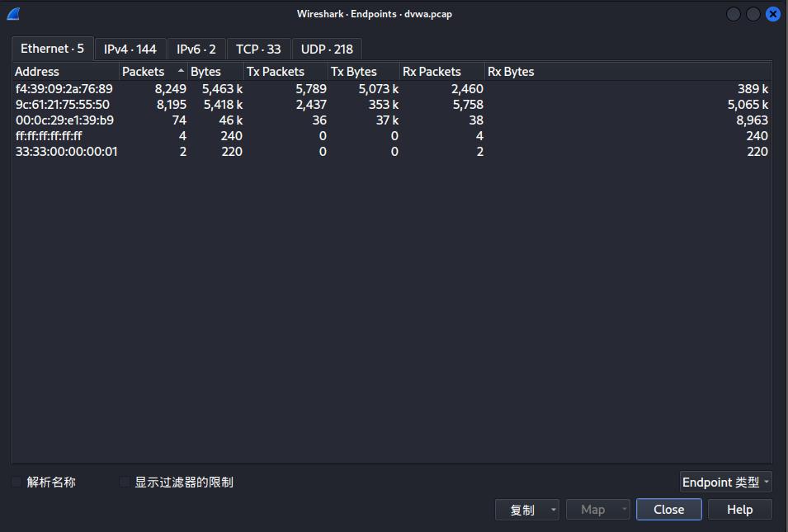This screenshot has width=788, height=532.
Task: Click the 5,463 k bytes cell
Action: [x=222, y=89]
